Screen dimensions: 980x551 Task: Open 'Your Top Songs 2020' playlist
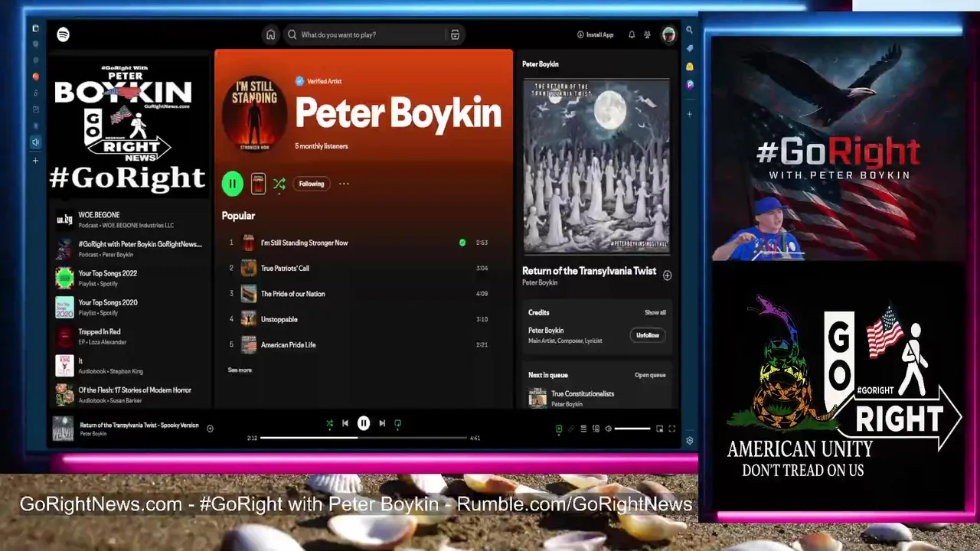pos(130,307)
